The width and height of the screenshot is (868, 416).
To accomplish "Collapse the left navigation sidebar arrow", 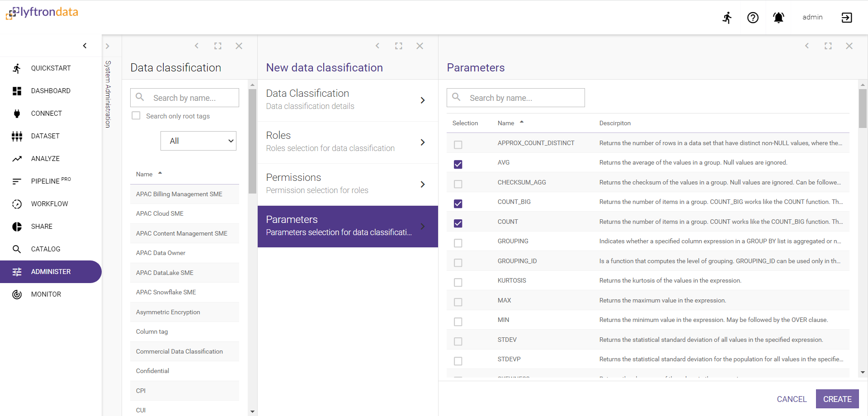I will (x=85, y=46).
